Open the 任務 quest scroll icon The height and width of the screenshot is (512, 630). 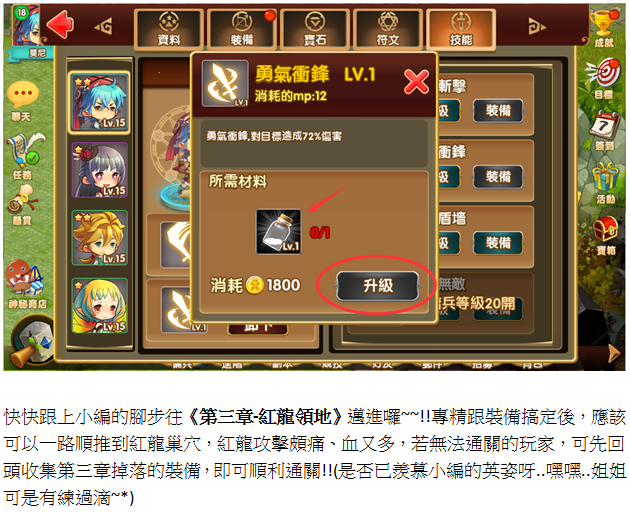point(24,156)
